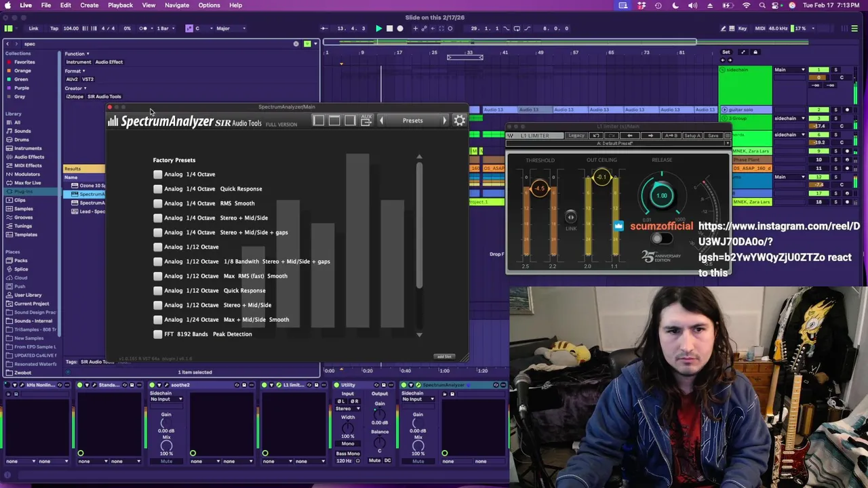
Task: Expand the Format filter group
Action: (x=75, y=70)
